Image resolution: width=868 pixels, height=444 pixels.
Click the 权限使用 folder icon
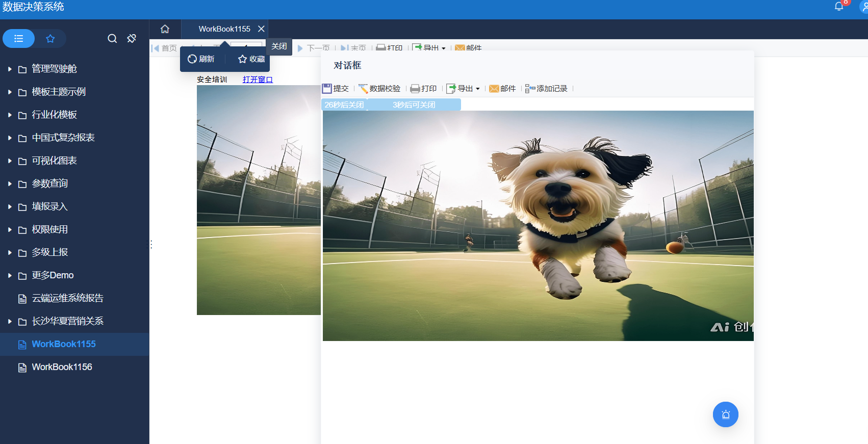tap(22, 230)
